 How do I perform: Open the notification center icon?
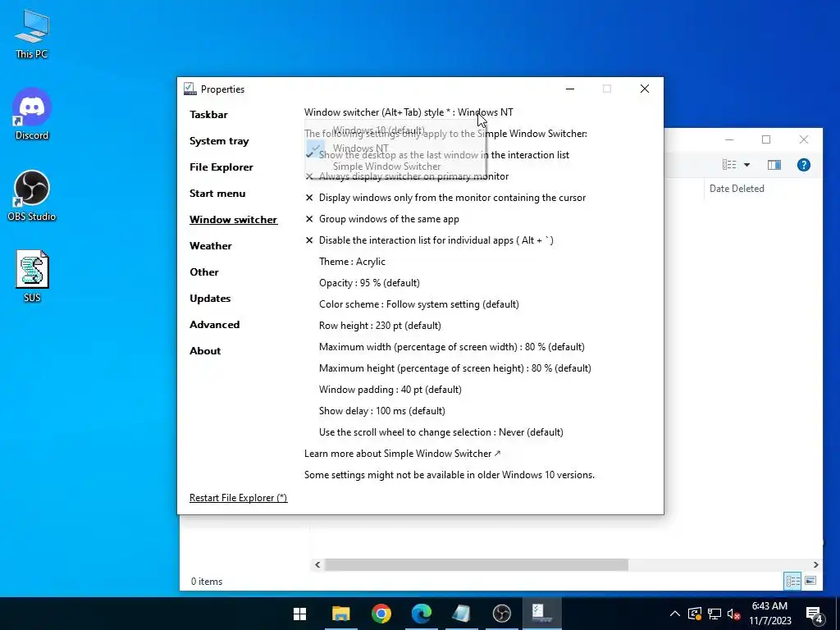[815, 614]
